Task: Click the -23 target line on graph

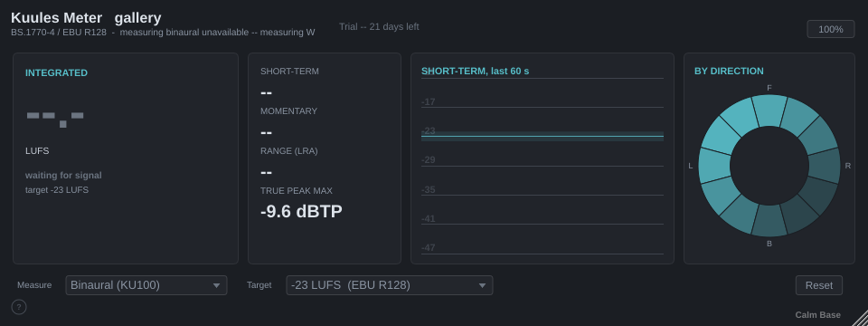Action: tap(542, 136)
